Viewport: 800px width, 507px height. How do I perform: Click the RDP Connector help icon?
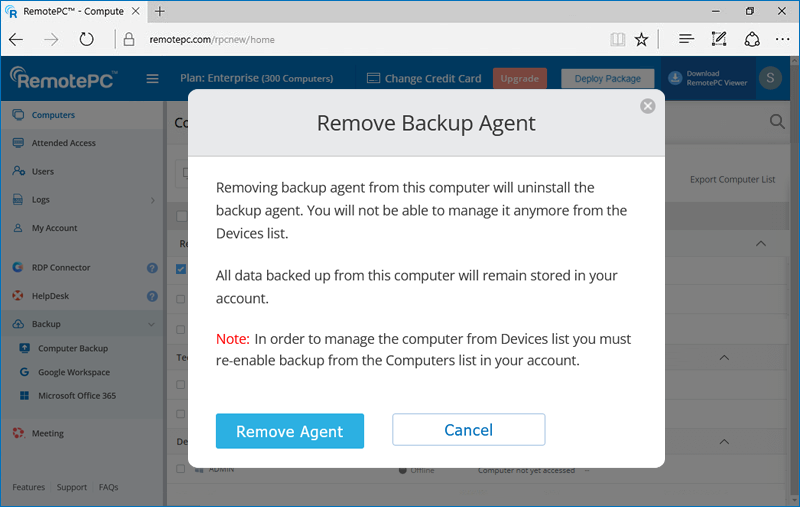click(152, 268)
